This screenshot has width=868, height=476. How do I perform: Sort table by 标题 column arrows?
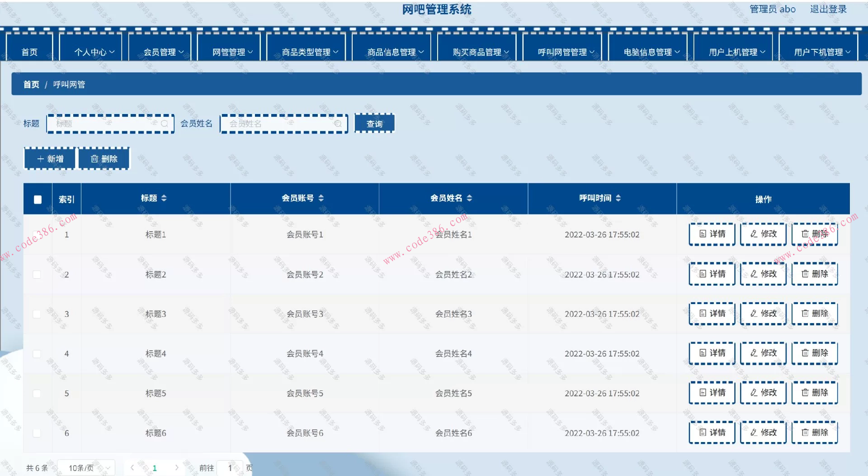164,198
